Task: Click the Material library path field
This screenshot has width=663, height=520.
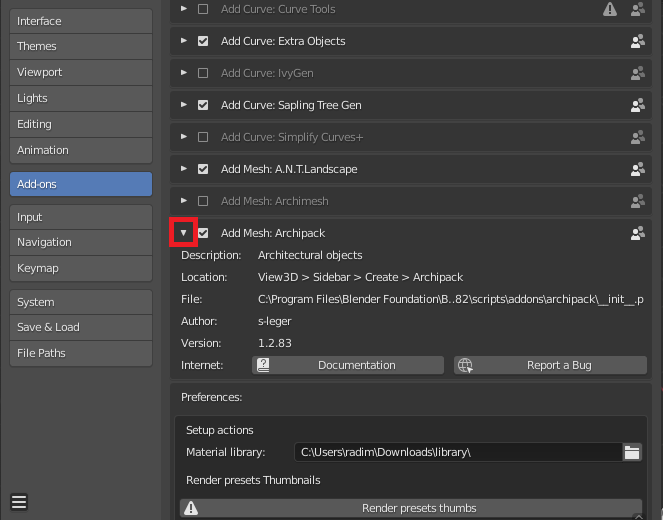Action: [x=457, y=452]
